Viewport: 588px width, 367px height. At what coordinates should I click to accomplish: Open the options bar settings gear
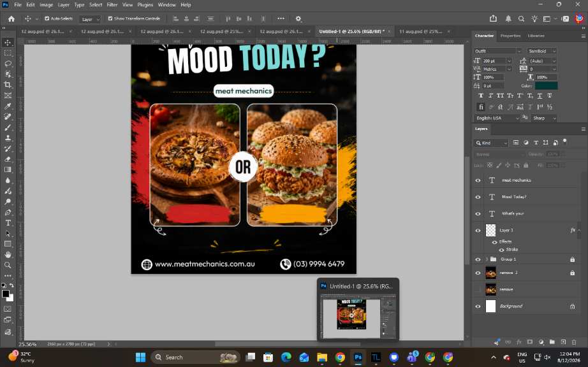point(298,18)
